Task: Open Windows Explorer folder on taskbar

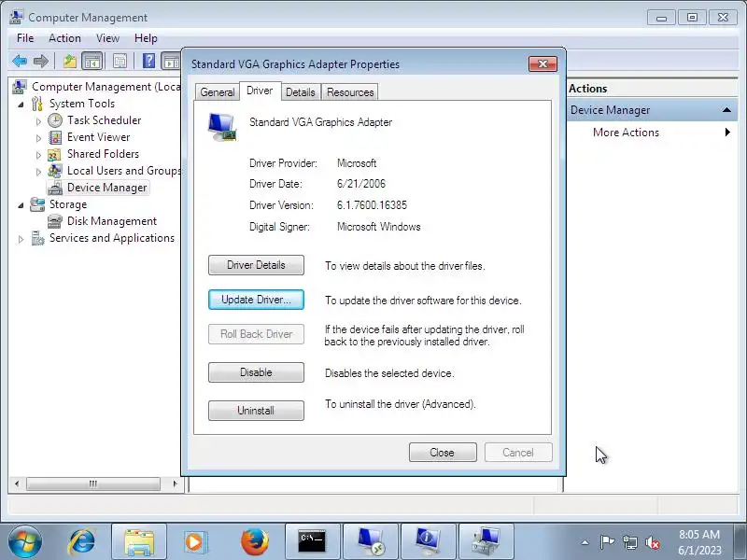Action: 138,541
